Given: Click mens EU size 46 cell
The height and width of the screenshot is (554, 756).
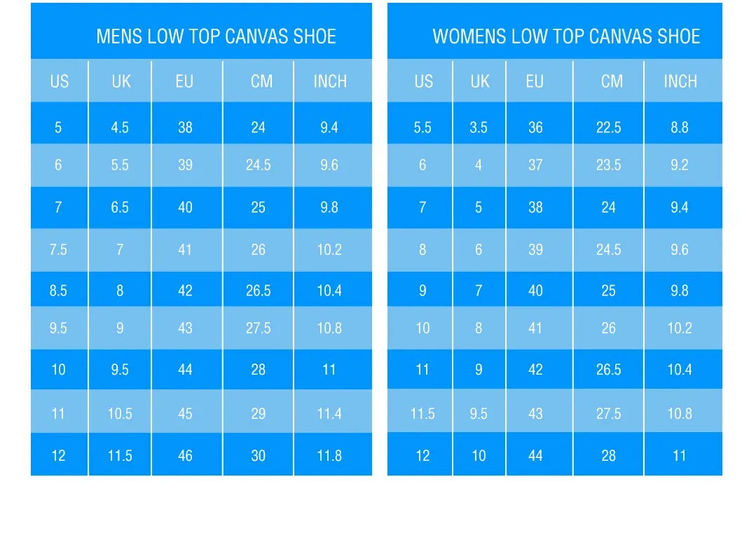Looking at the screenshot, I should pos(185,455).
